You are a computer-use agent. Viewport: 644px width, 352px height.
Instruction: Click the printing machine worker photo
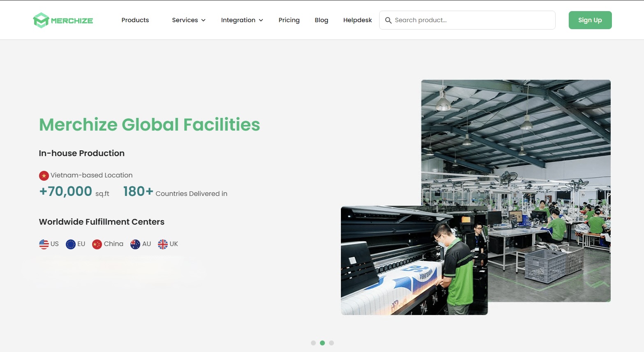(414, 261)
